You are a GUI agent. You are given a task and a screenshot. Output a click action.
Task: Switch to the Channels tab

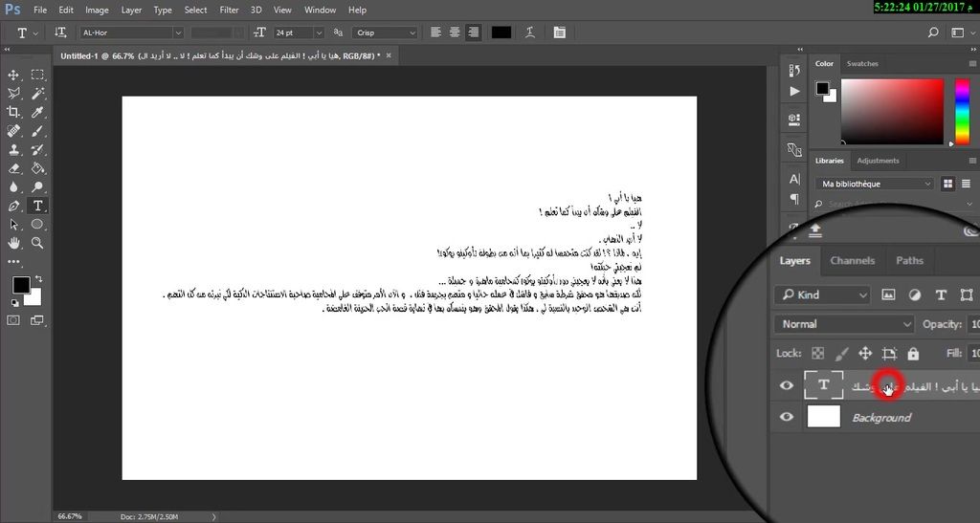pyautogui.click(x=852, y=260)
